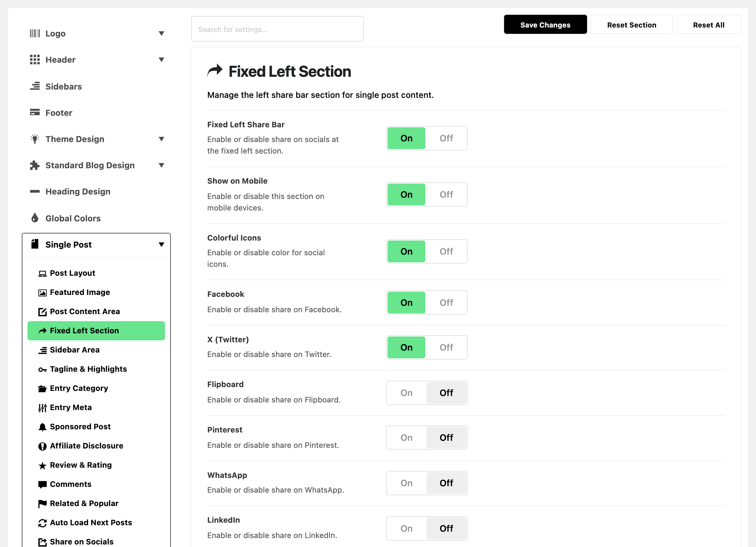This screenshot has height=547, width=756.
Task: Click the Sidebars list icon
Action: click(35, 86)
